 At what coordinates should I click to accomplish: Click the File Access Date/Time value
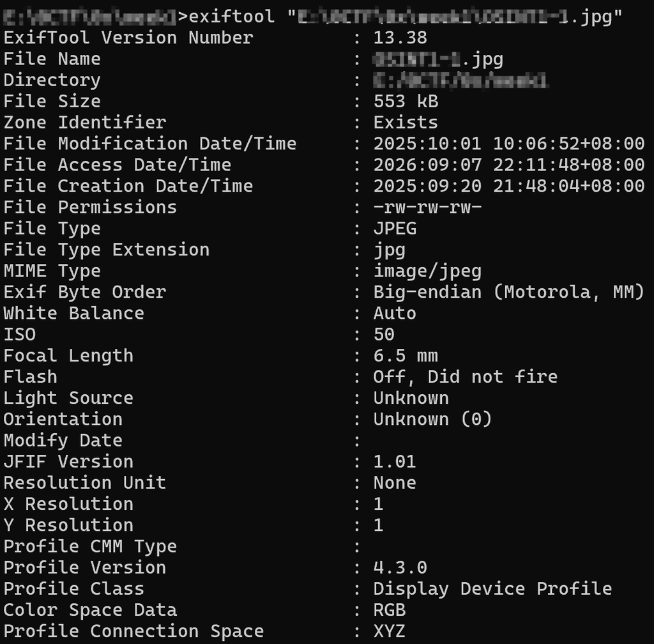tap(509, 165)
